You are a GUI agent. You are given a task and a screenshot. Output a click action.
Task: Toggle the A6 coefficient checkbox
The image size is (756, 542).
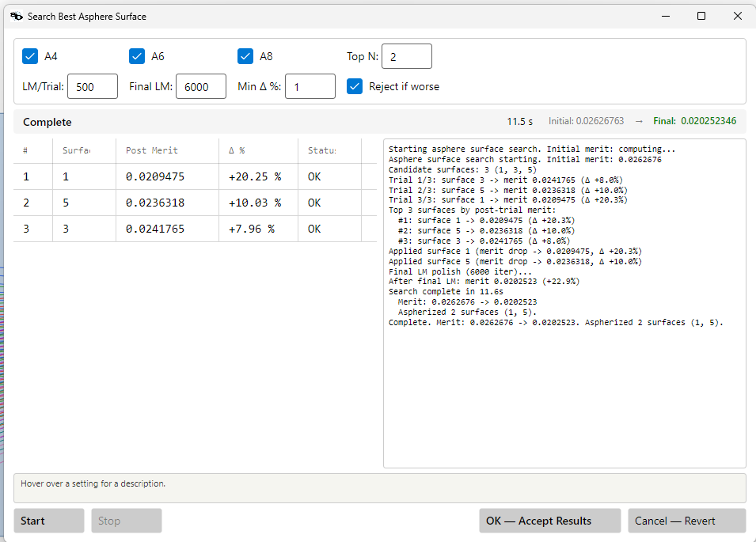(x=137, y=56)
